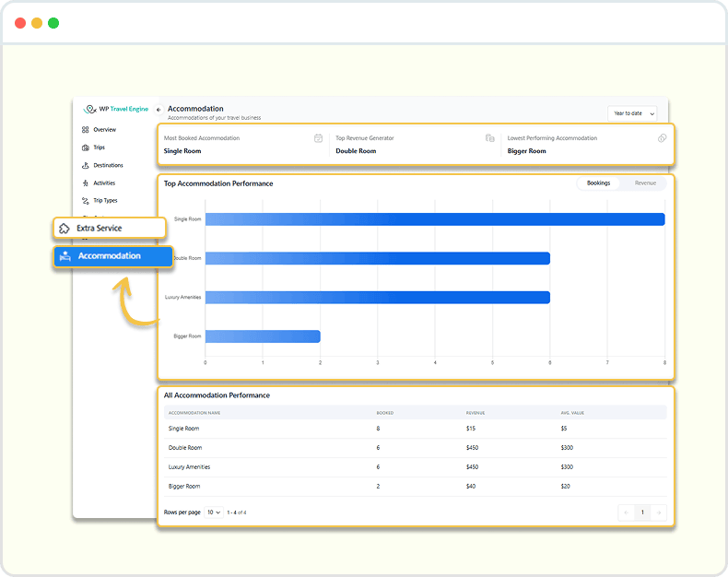Open the Extra Service menu item
Screen dimensions: 728x577
(x=110, y=228)
